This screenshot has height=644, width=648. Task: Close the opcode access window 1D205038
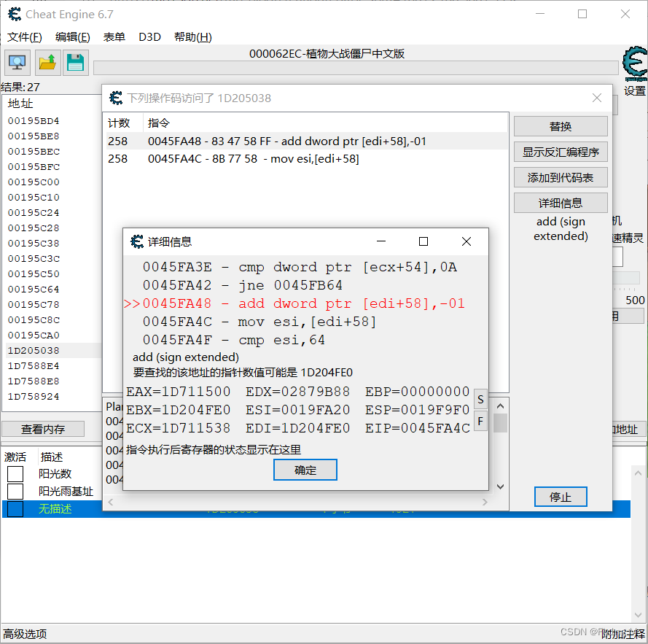[596, 98]
